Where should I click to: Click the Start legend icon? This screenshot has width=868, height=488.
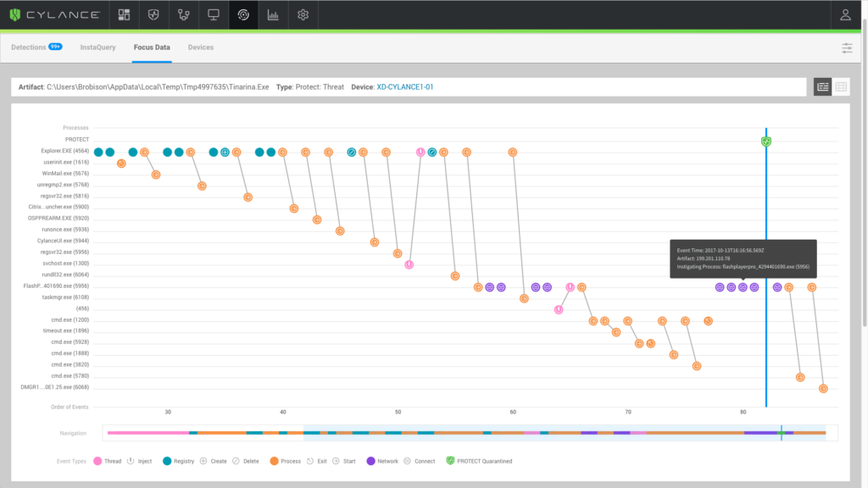click(336, 461)
